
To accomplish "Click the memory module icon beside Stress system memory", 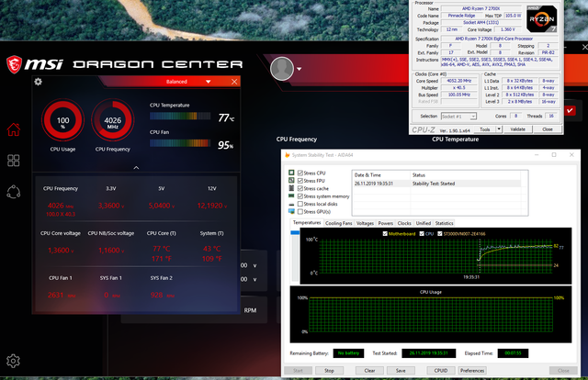I will coord(291,196).
